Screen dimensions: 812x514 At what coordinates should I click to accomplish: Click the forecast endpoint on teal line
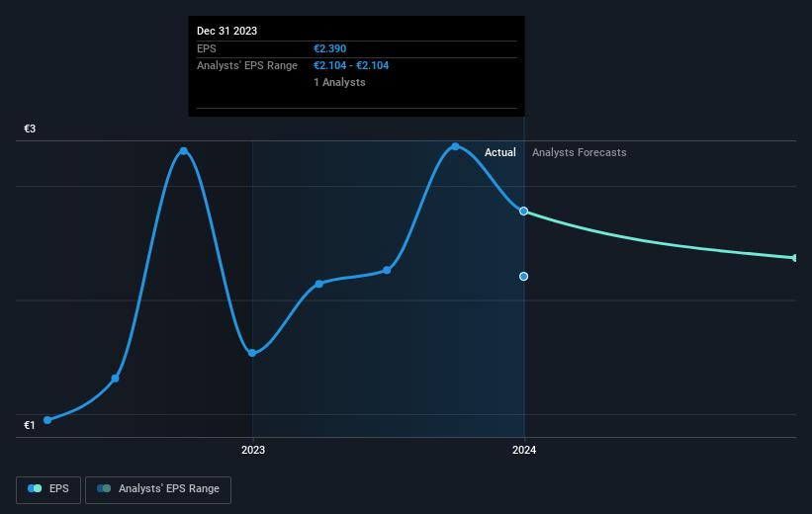(795, 258)
